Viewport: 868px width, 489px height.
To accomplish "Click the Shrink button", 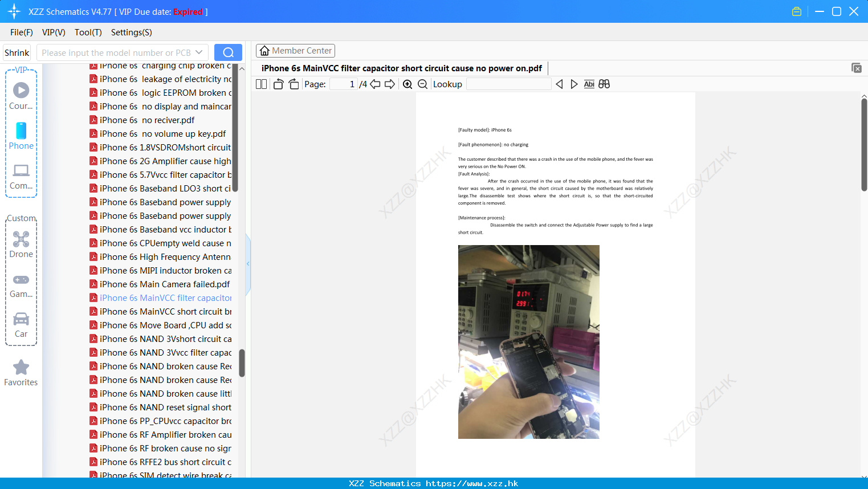I will pos(17,52).
